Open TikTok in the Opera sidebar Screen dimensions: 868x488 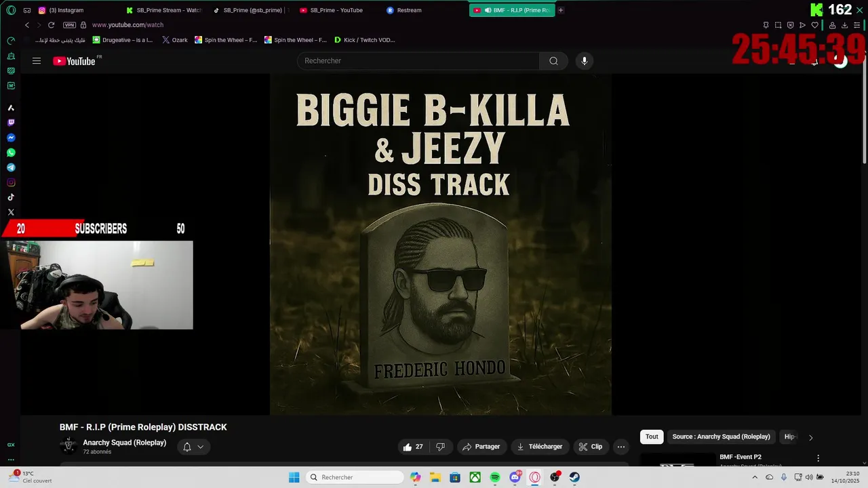tap(11, 197)
